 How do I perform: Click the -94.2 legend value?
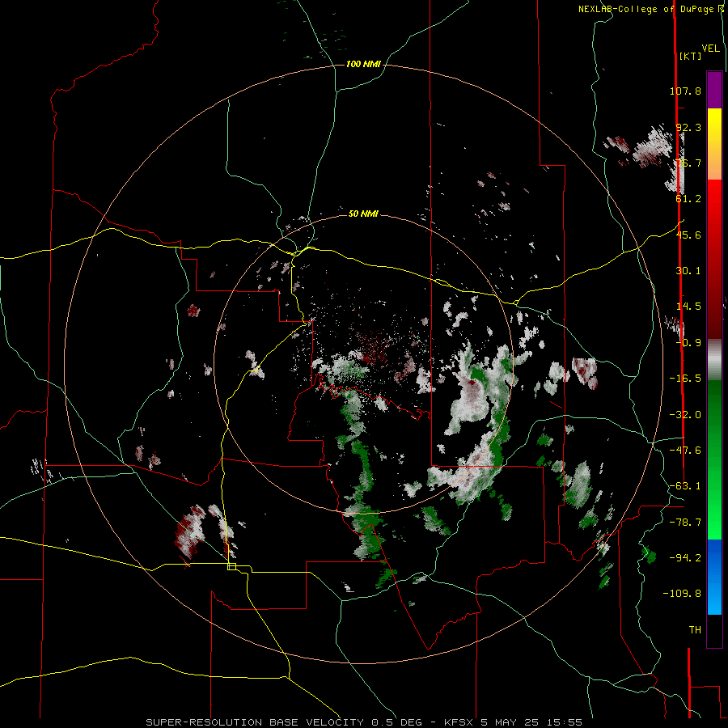(685, 558)
